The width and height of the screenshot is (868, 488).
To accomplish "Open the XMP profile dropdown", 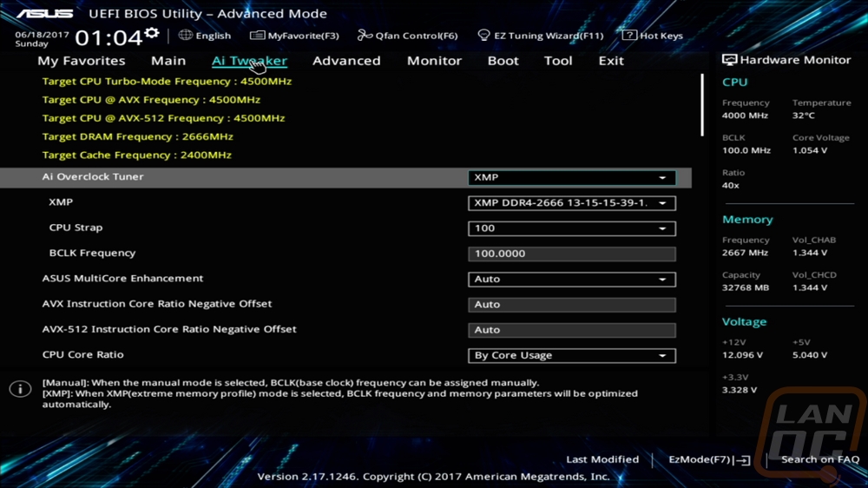I will tap(571, 203).
